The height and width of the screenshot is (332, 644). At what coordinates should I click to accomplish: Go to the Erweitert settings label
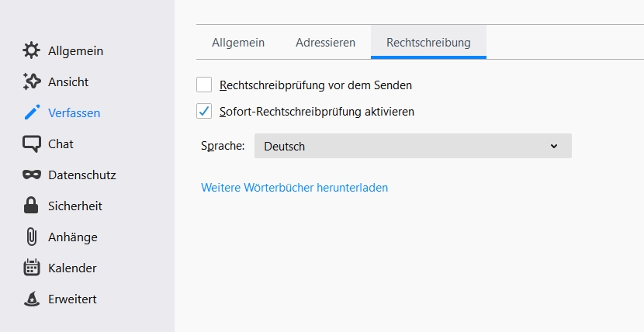click(72, 299)
